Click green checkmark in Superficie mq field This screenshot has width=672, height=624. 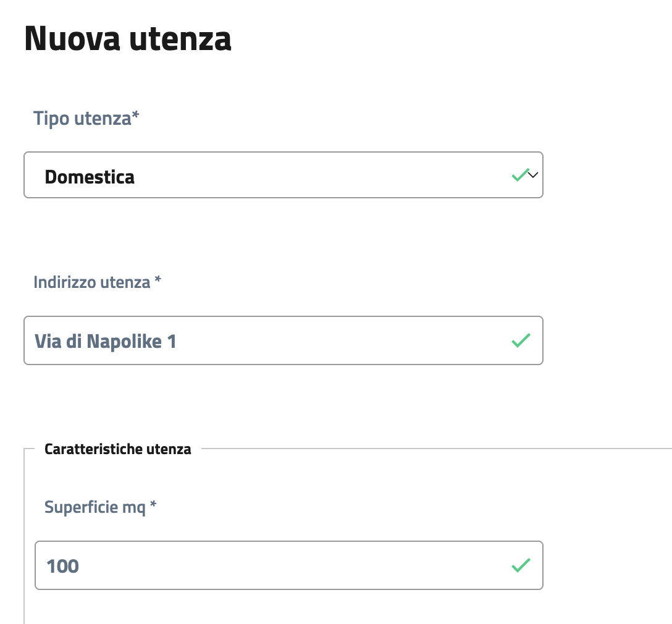tap(521, 565)
